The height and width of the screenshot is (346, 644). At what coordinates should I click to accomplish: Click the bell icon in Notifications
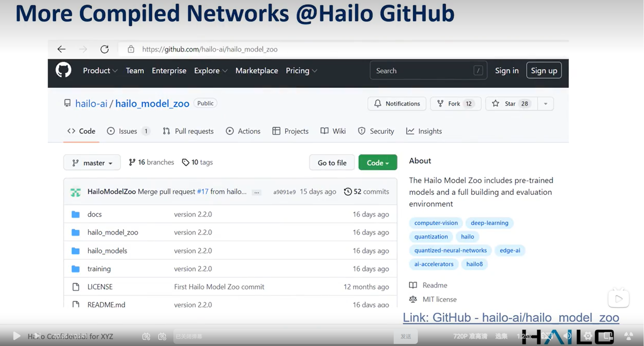[x=378, y=103]
